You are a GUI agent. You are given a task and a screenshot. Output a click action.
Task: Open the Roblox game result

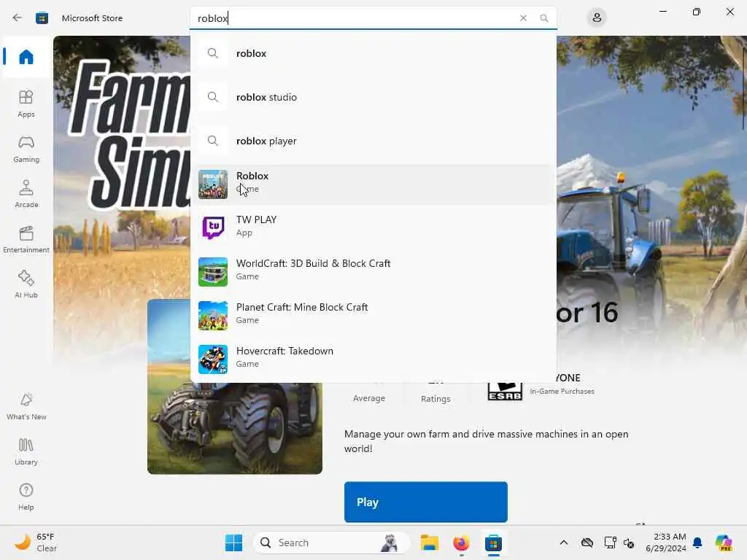pyautogui.click(x=373, y=184)
